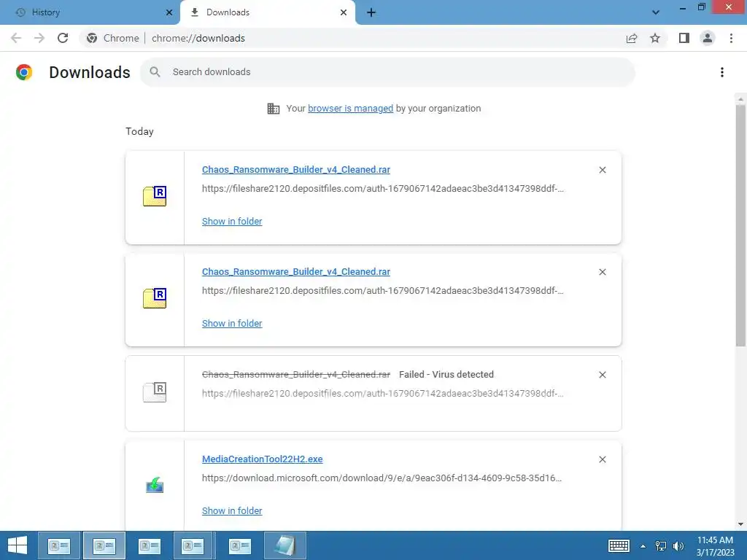This screenshot has height=560, width=747.
Task: Open Chrome main three-dot menu
Action: pyautogui.click(x=731, y=38)
